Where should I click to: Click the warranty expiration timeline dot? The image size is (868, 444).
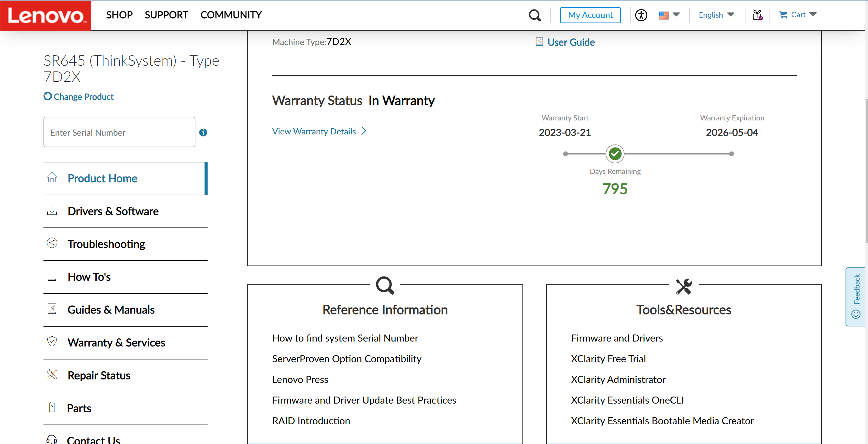coord(731,154)
